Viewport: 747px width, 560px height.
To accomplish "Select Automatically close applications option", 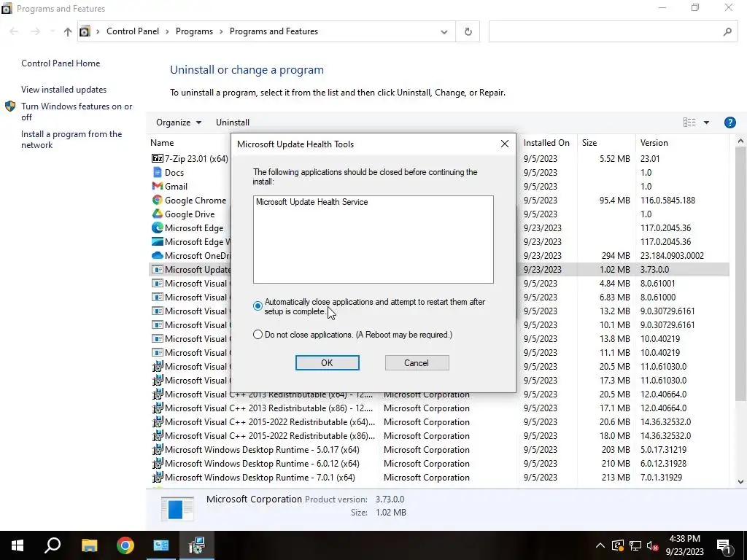I will [258, 306].
